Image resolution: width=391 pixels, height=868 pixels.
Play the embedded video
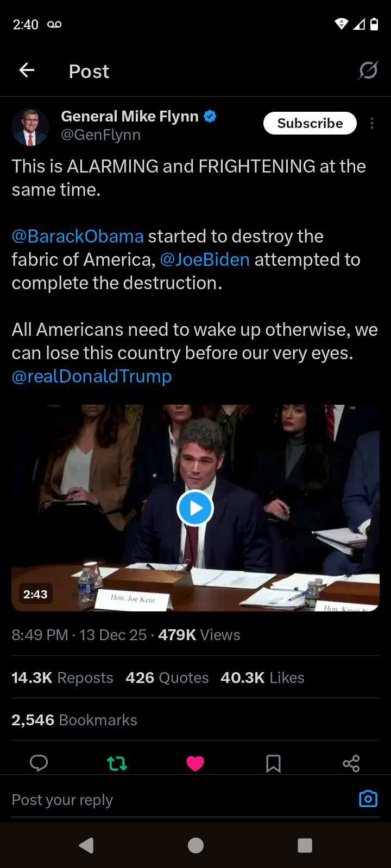click(x=195, y=508)
